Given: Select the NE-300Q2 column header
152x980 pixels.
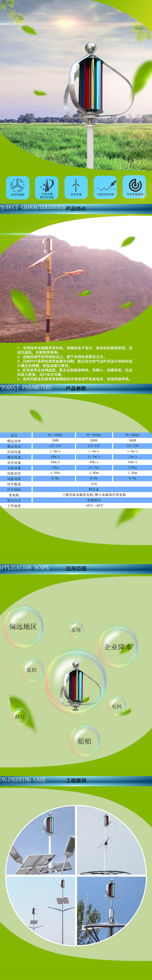Looking at the screenshot, I should pos(132,435).
